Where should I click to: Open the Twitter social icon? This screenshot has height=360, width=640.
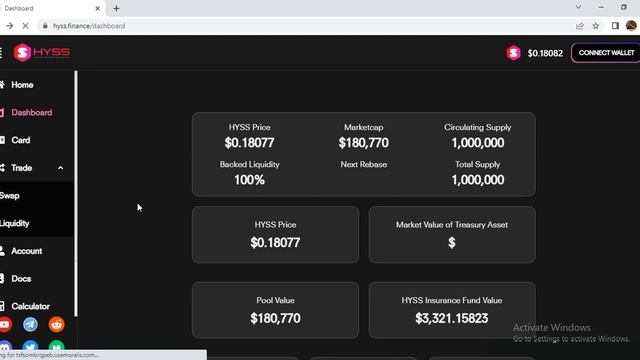[30, 345]
